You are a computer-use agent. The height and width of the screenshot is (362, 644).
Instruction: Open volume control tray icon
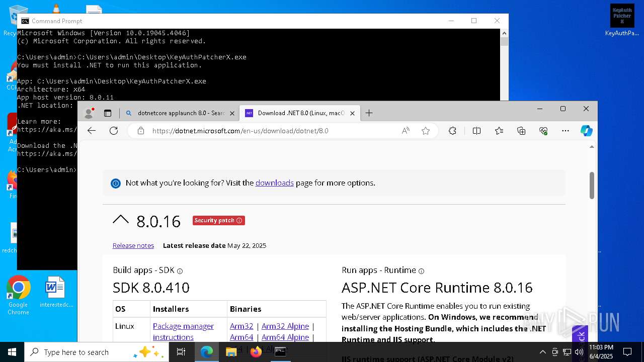(x=579, y=352)
